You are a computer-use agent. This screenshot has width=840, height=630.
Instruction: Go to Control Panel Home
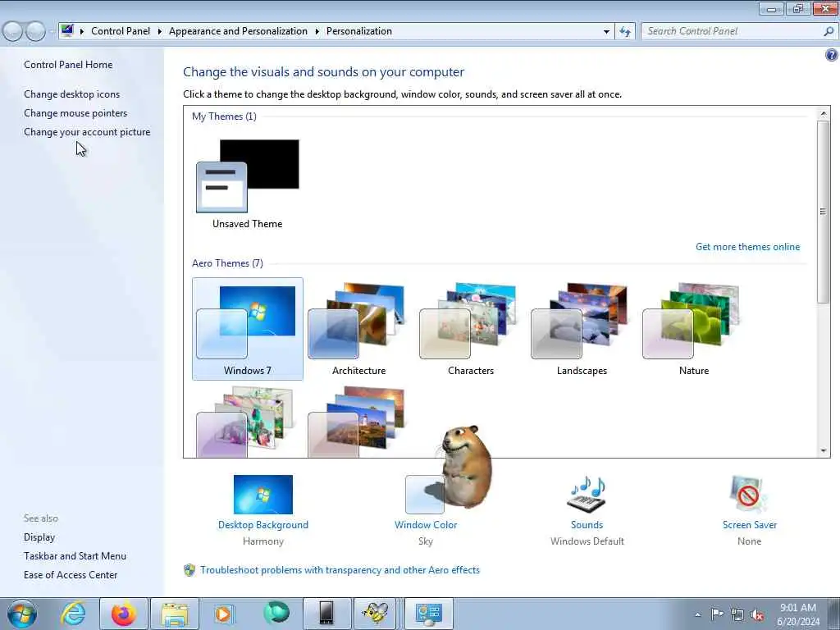tap(68, 65)
